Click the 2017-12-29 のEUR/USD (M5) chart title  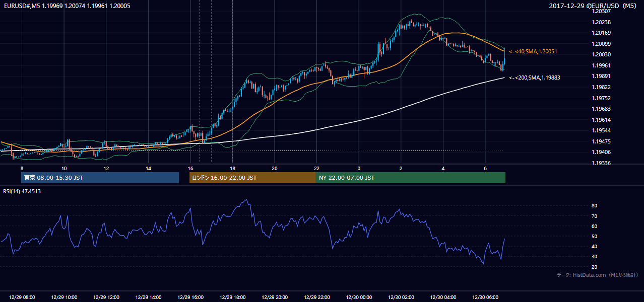point(594,6)
